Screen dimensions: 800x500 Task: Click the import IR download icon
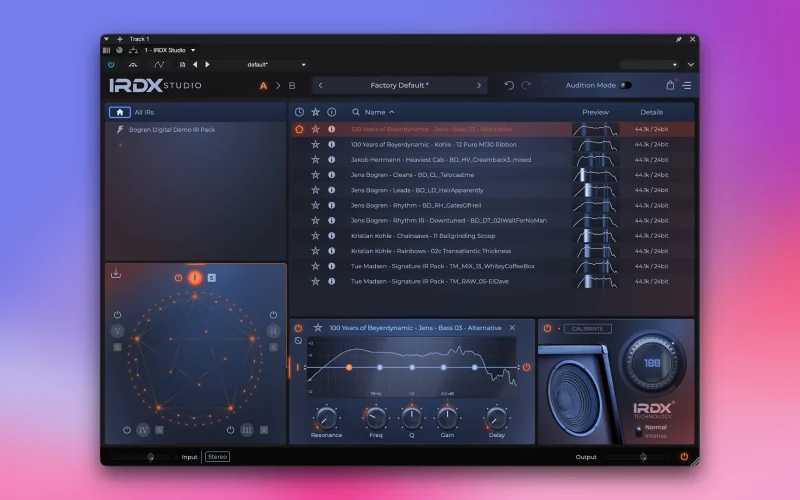click(x=116, y=273)
